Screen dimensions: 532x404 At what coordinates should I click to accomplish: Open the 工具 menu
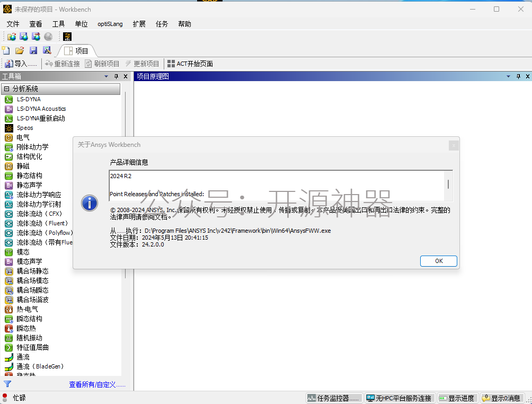click(58, 24)
